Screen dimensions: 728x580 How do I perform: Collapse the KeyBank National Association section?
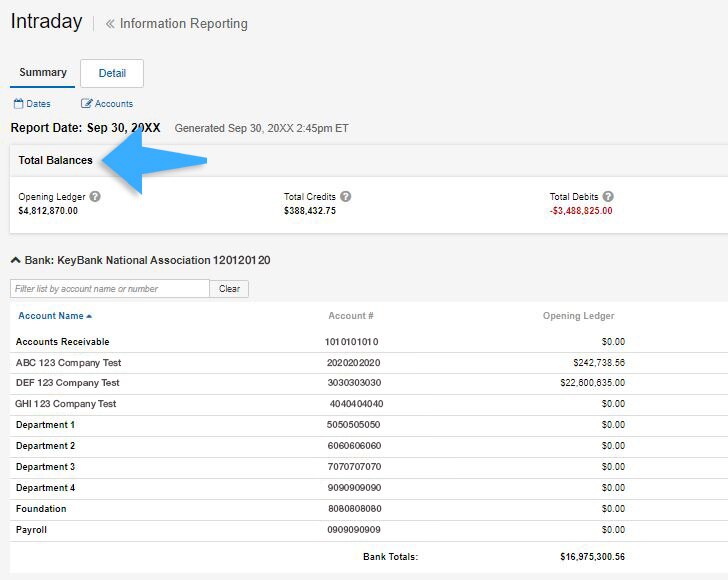point(15,261)
